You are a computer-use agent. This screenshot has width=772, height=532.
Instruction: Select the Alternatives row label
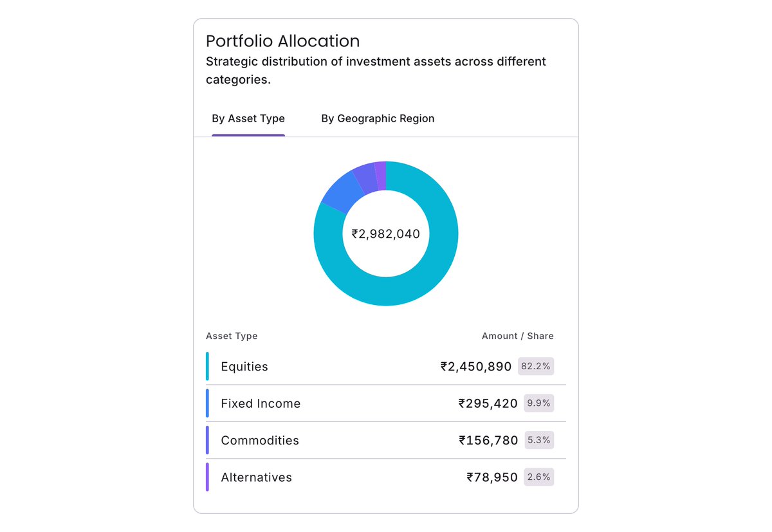[256, 477]
